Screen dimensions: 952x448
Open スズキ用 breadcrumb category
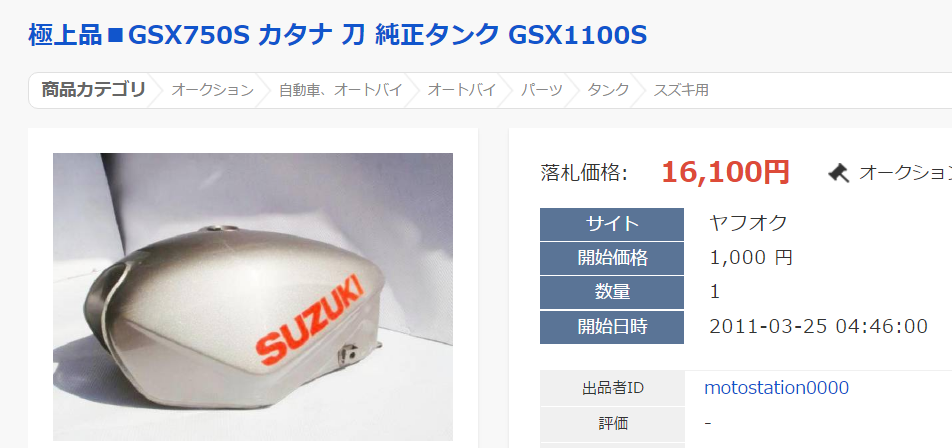click(681, 90)
